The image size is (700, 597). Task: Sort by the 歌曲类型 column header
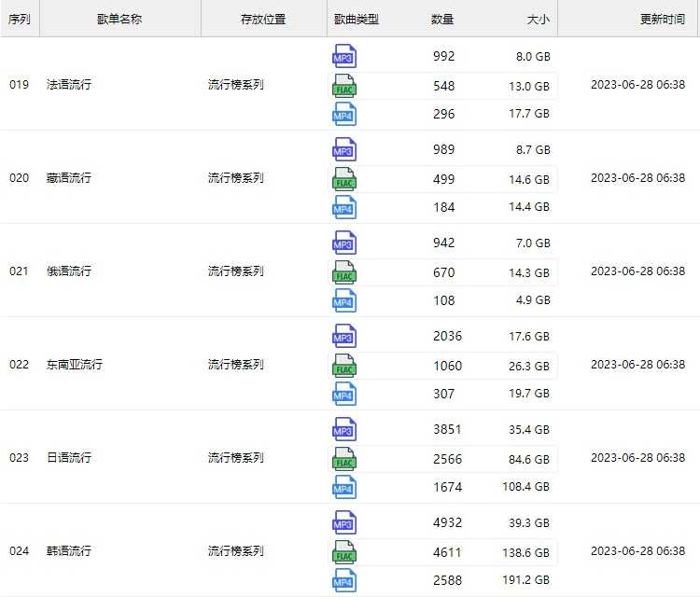pos(357,20)
